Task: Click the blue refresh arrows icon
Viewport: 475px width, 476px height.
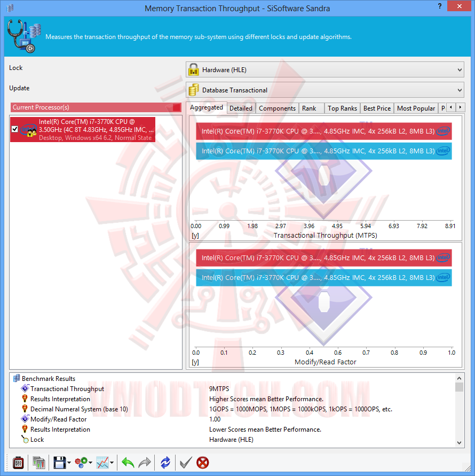Action: click(x=165, y=463)
